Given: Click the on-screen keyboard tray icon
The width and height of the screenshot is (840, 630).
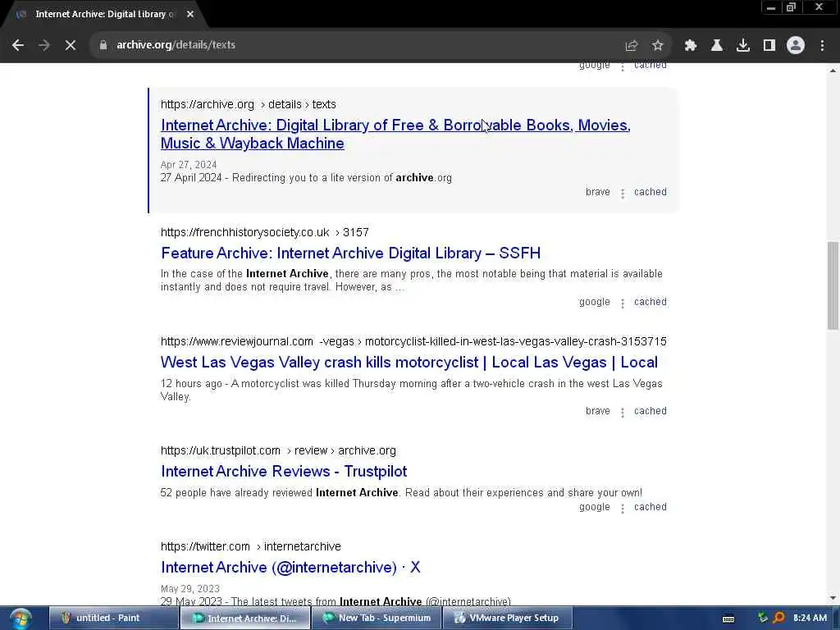Looking at the screenshot, I should pos(728,619).
